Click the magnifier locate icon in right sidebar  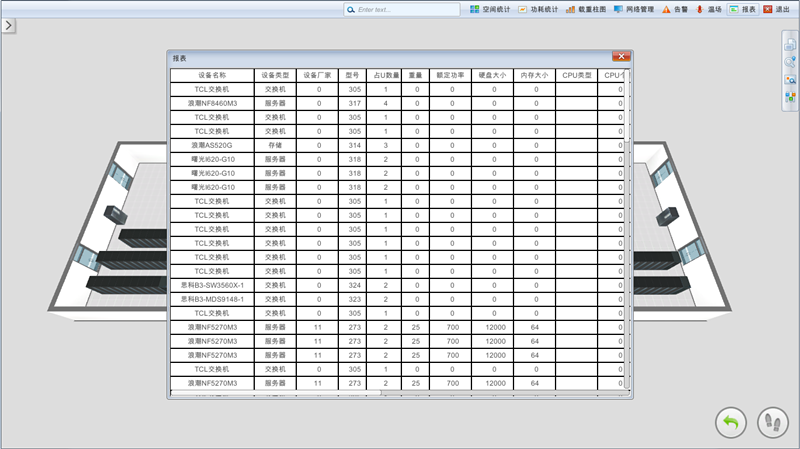[790, 62]
